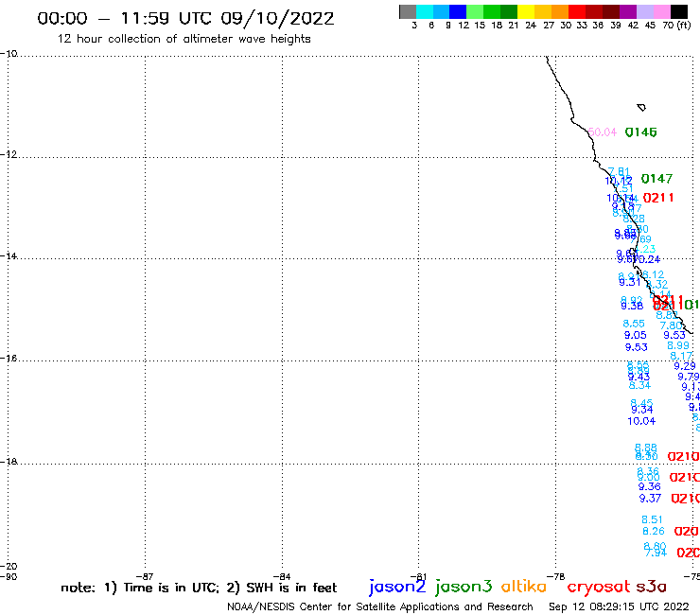Click the green time label '0145'
700x615 pixels.
(x=640, y=132)
